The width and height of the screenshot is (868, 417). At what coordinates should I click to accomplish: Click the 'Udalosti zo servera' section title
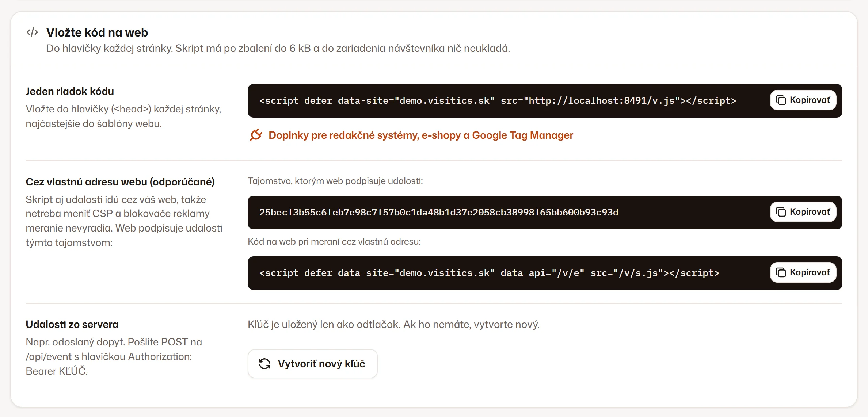72,324
